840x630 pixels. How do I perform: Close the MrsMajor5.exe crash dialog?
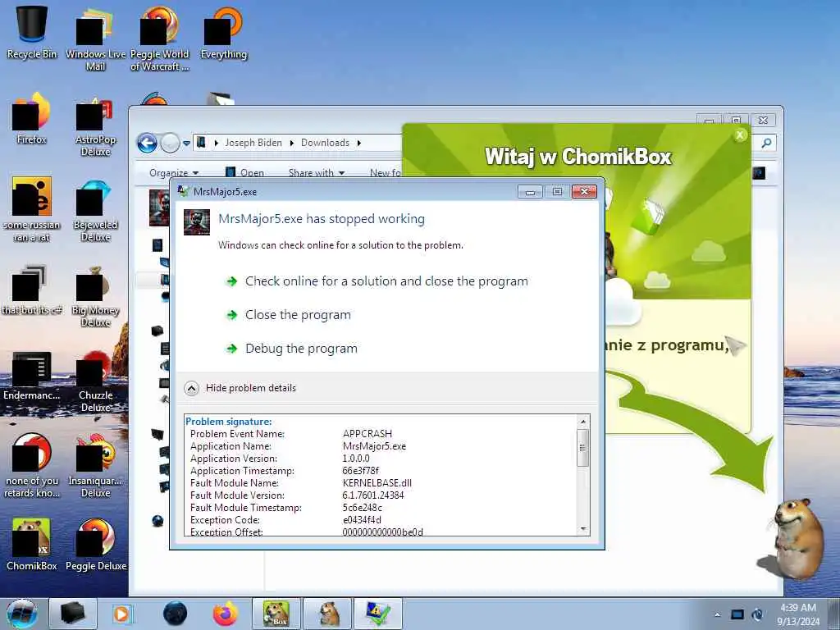point(584,191)
